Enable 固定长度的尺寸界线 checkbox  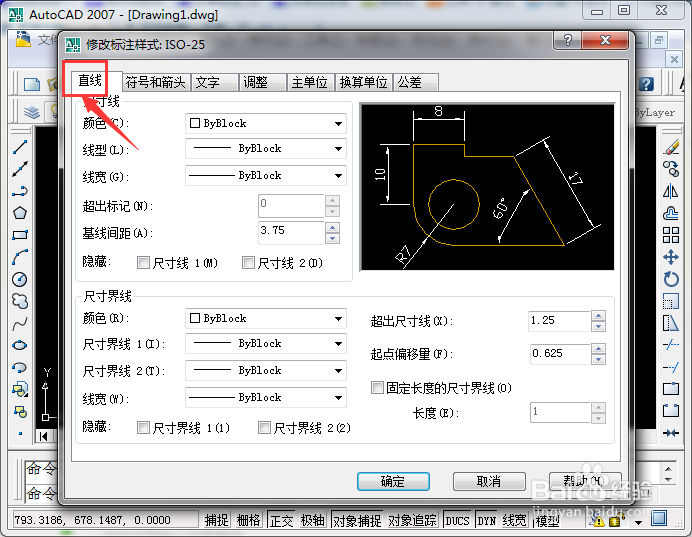pos(377,388)
